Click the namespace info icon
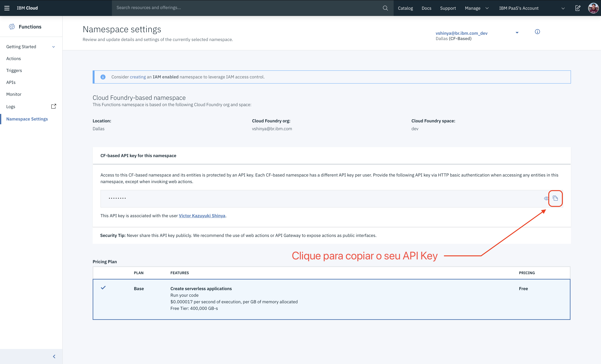 point(537,32)
